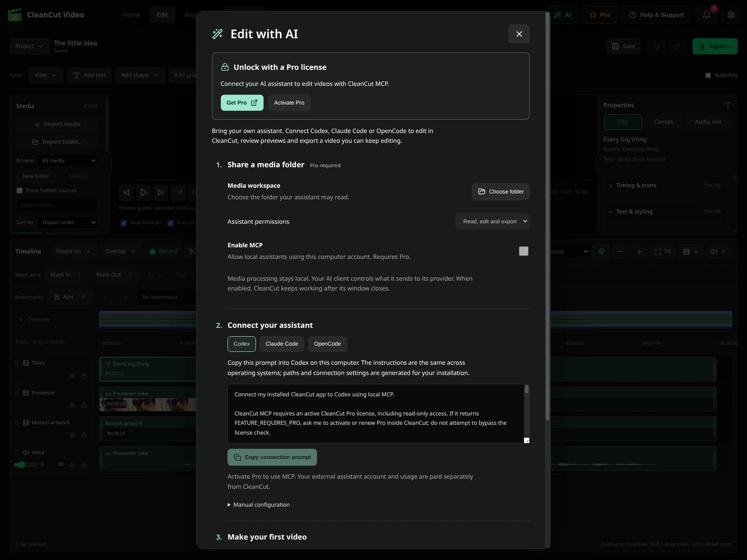Screen dimensions: 747x560
Task: Click the dialog's vertical scrollbar
Action: coord(548,216)
